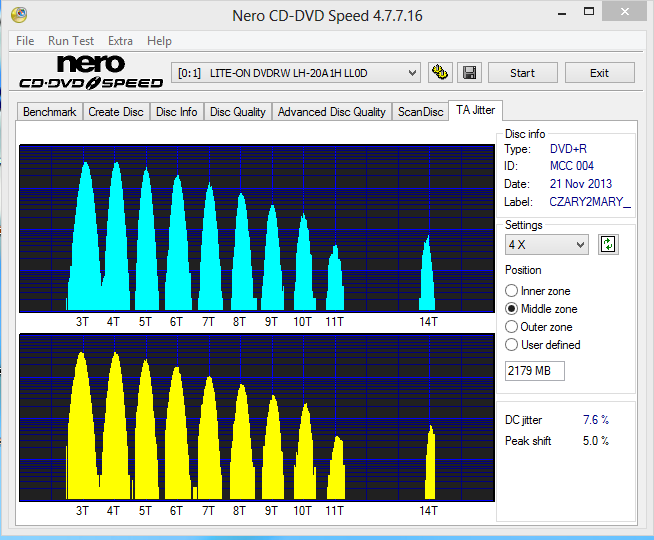Click the yellow 11T peak in bottom graph
Screen dimensions: 654x540
[336, 468]
